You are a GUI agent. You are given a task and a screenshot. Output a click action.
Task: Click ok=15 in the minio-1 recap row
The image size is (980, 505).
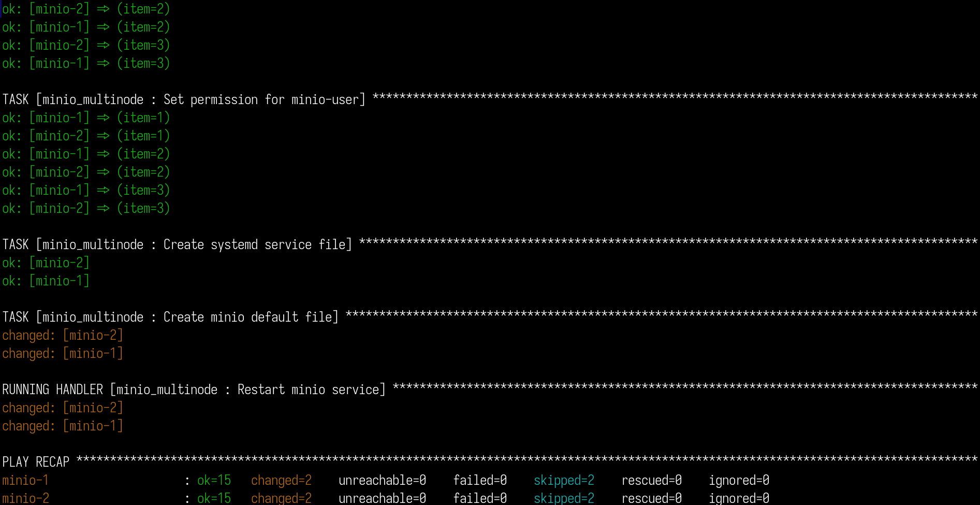214,481
